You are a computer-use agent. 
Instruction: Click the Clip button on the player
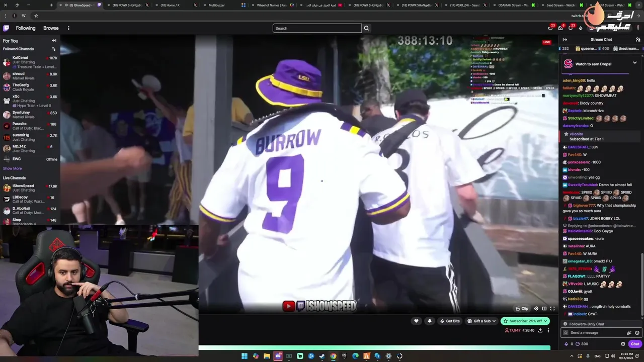point(522,308)
